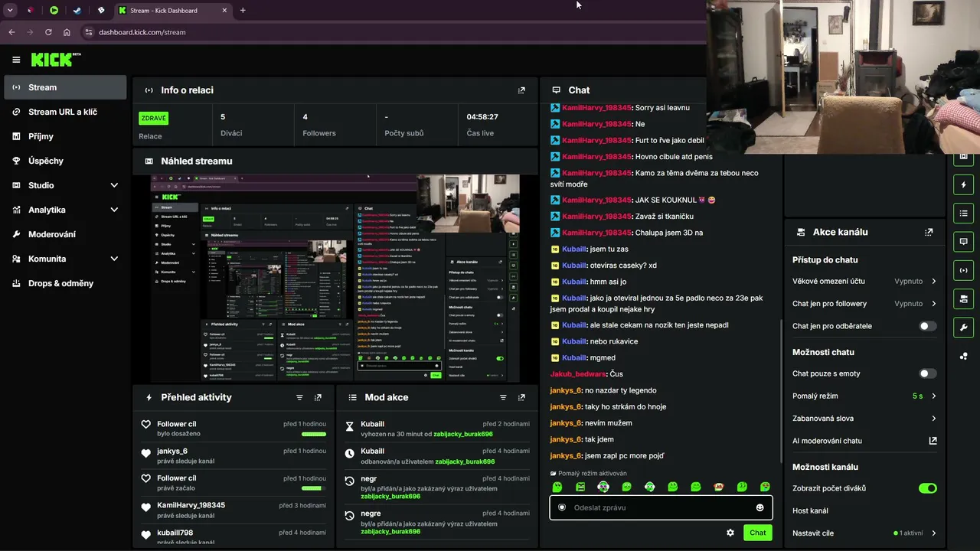The image size is (980, 551).
Task: Click the chat panel scrollbar
Action: (780, 390)
